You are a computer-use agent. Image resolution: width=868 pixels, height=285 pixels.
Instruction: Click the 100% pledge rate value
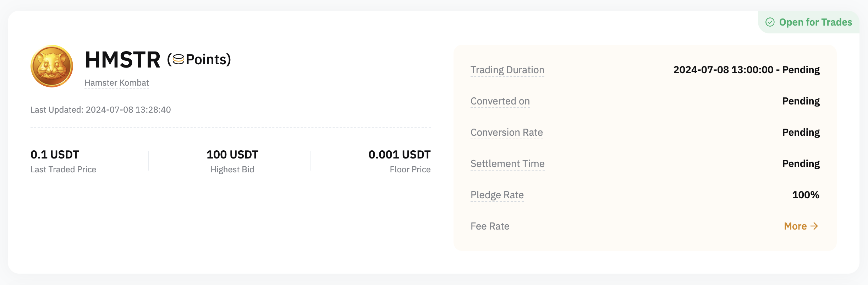coord(806,195)
